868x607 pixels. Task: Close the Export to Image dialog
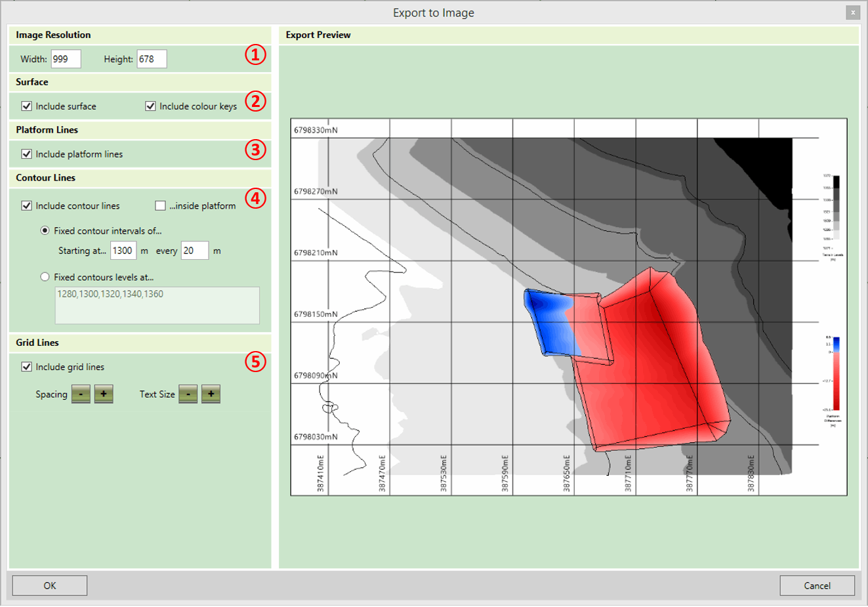(x=852, y=12)
